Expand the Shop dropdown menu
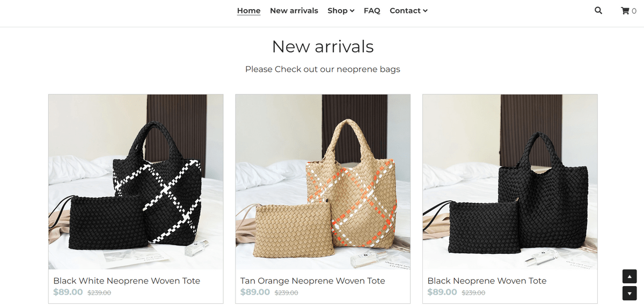Viewport: 644px width, 307px height. (x=341, y=11)
